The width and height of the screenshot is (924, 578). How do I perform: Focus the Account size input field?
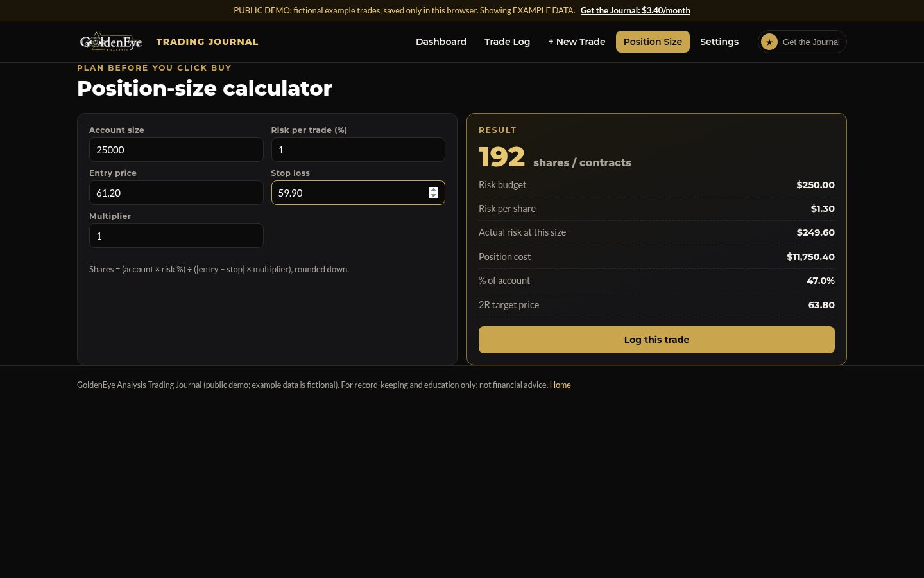point(176,150)
